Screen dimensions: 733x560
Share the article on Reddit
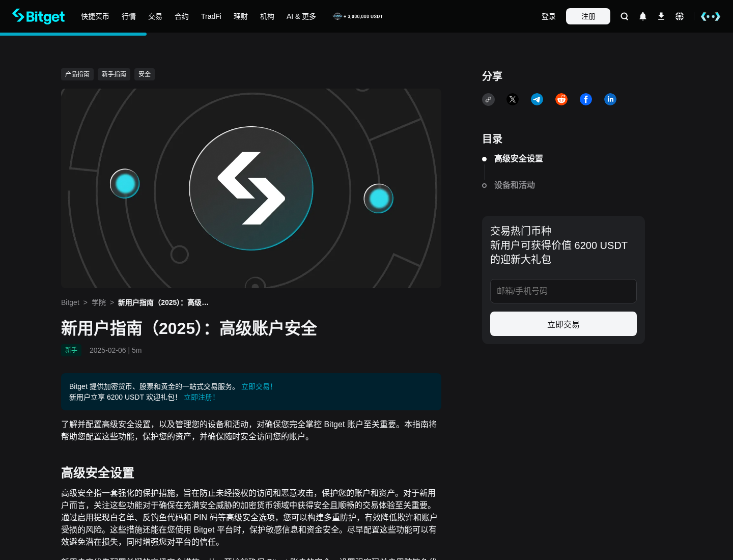click(x=561, y=99)
